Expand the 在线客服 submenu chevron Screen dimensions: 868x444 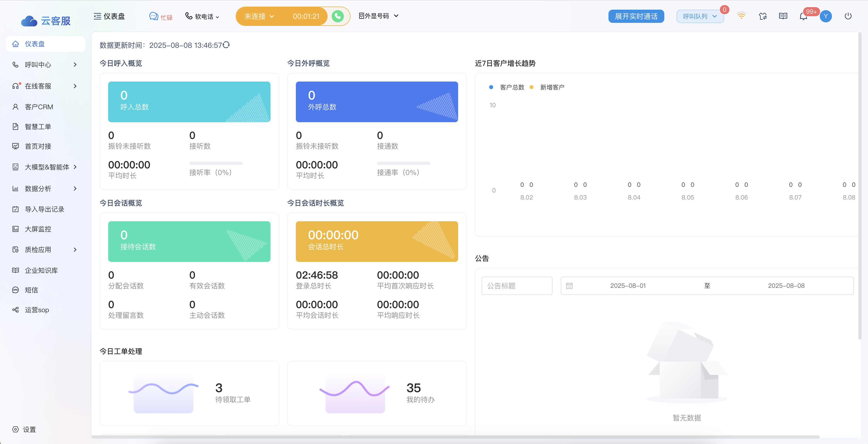75,86
